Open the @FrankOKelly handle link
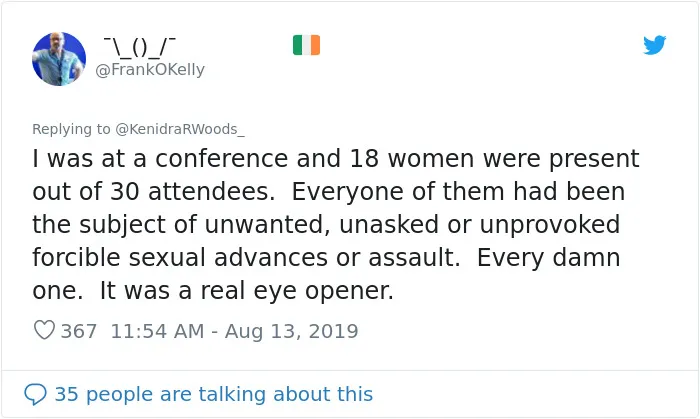This screenshot has width=700, height=419. [150, 70]
